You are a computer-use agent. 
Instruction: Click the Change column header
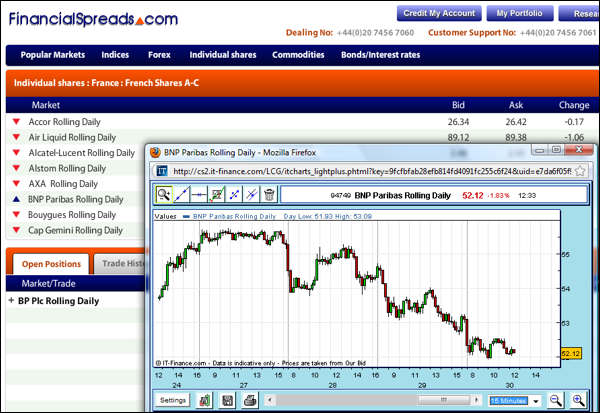click(x=574, y=105)
